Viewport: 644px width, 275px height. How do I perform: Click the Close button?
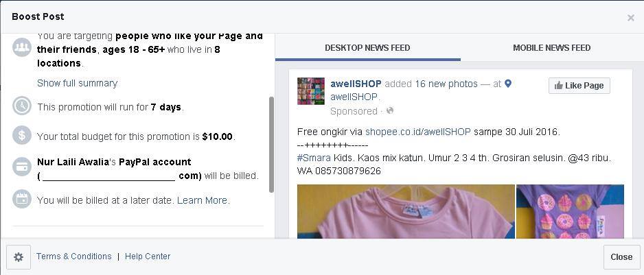coord(621,257)
